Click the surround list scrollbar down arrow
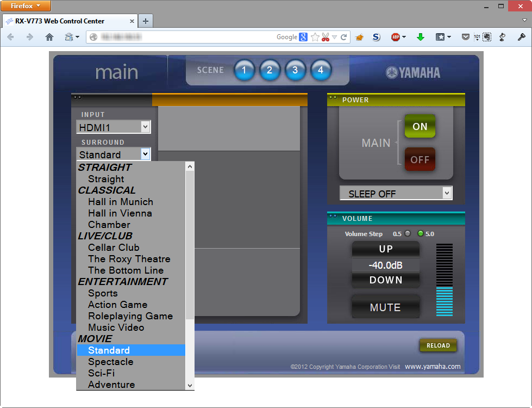Screen dimensions: 532x408 click(x=190, y=386)
